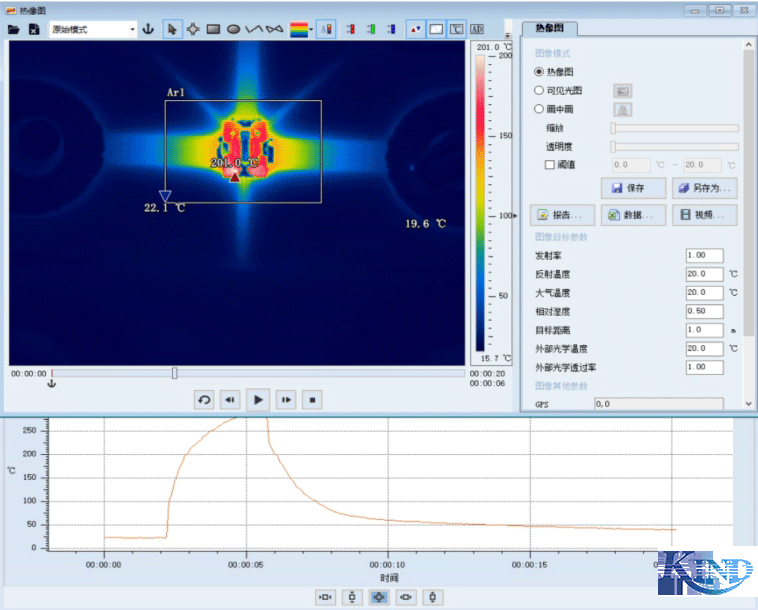
Task: Select the 可见光图 radio option
Action: (x=541, y=90)
